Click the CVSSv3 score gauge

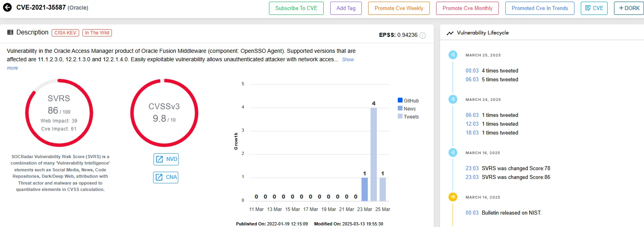pos(164,113)
